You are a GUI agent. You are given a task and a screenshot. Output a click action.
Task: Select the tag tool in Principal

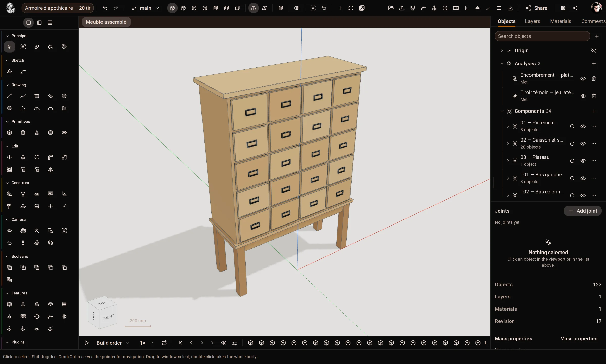(64, 47)
